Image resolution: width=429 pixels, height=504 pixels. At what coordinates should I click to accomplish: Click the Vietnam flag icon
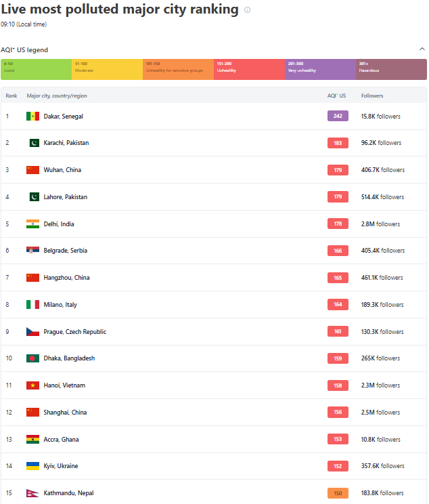(32, 385)
